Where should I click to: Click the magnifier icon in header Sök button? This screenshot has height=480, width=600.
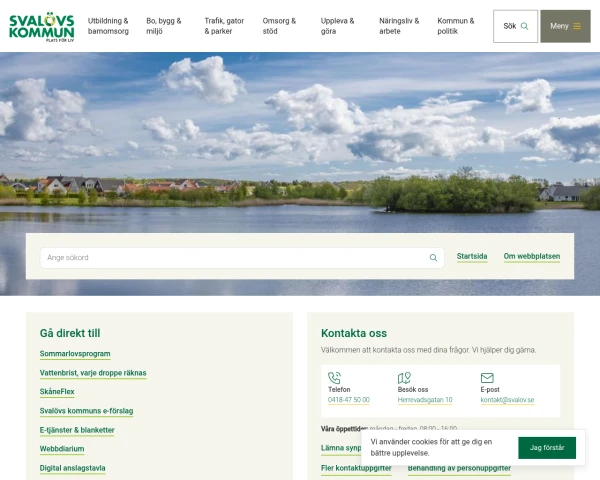pos(525,26)
